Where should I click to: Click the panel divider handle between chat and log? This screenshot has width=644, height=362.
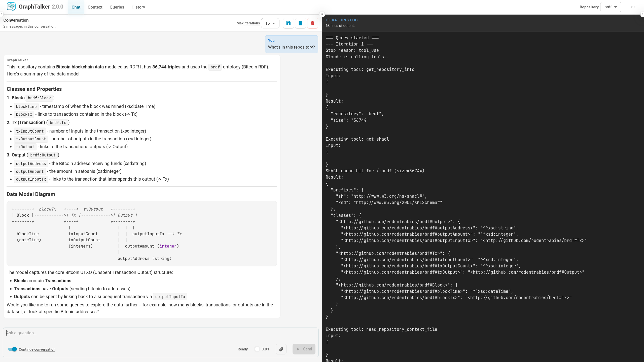(x=322, y=14)
